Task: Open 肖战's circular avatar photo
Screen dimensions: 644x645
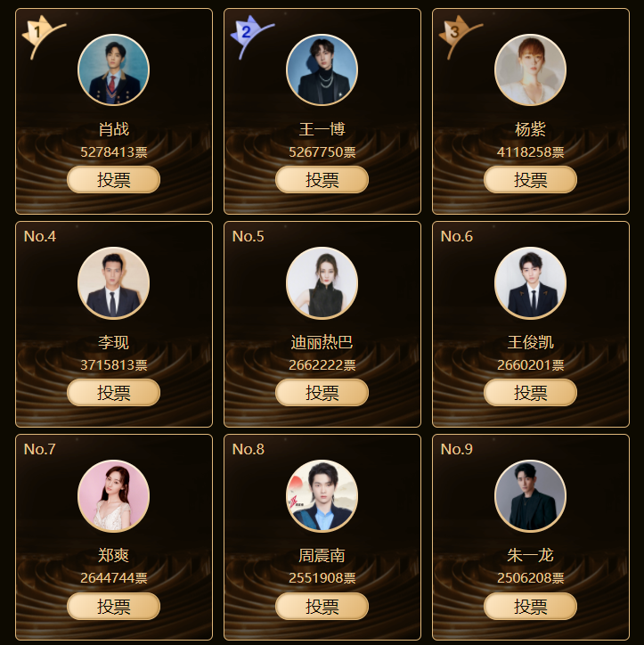Action: pyautogui.click(x=113, y=69)
